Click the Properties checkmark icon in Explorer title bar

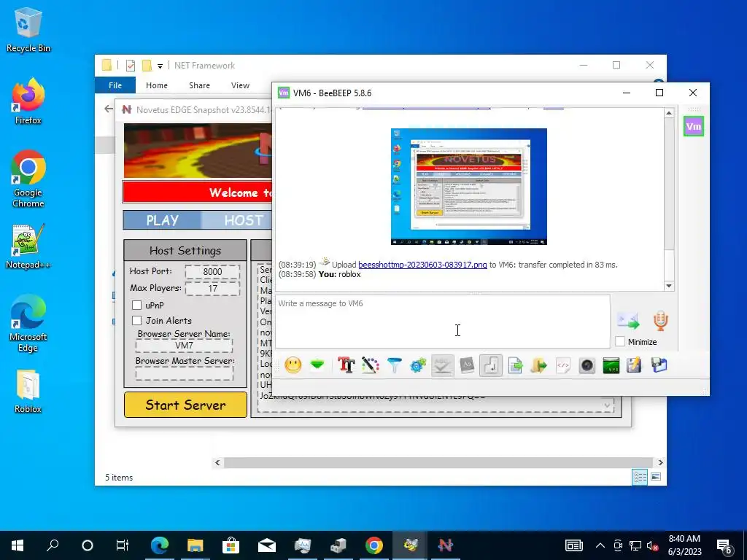[131, 66]
